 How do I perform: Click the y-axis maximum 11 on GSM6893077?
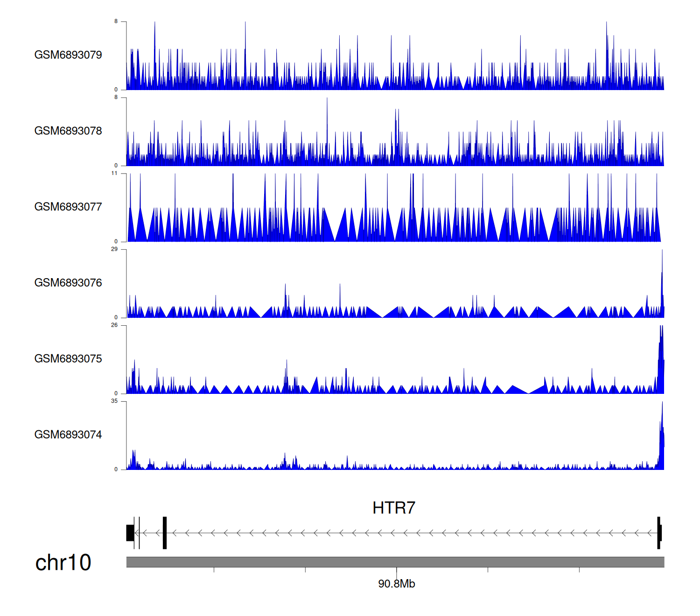coord(114,174)
